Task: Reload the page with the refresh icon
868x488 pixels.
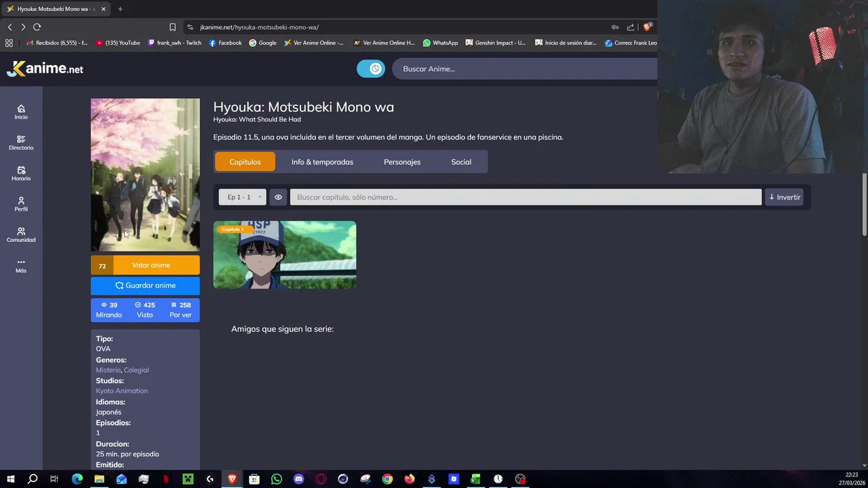Action: tap(37, 27)
